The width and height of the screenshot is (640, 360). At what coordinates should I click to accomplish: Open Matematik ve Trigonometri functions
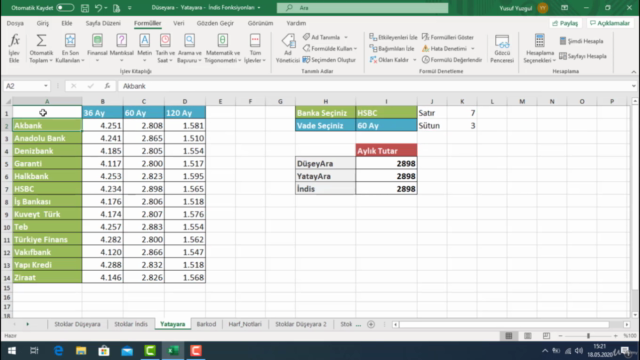point(222,48)
